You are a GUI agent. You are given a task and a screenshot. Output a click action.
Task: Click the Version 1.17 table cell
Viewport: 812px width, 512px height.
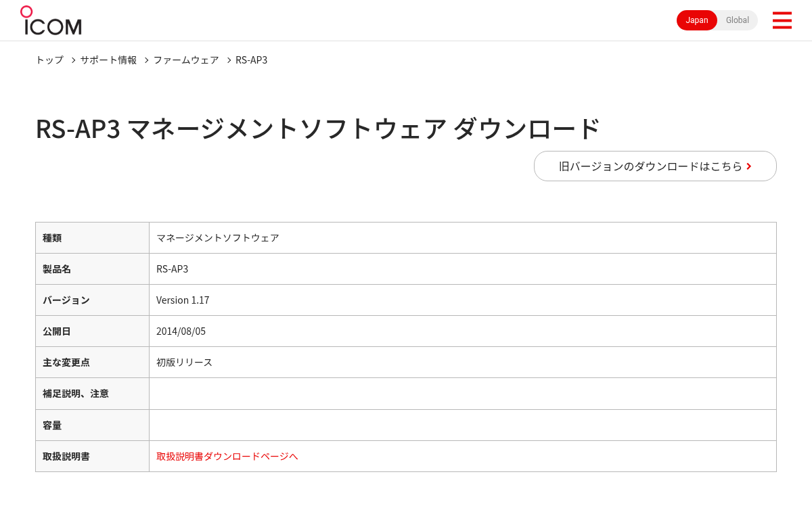click(463, 300)
